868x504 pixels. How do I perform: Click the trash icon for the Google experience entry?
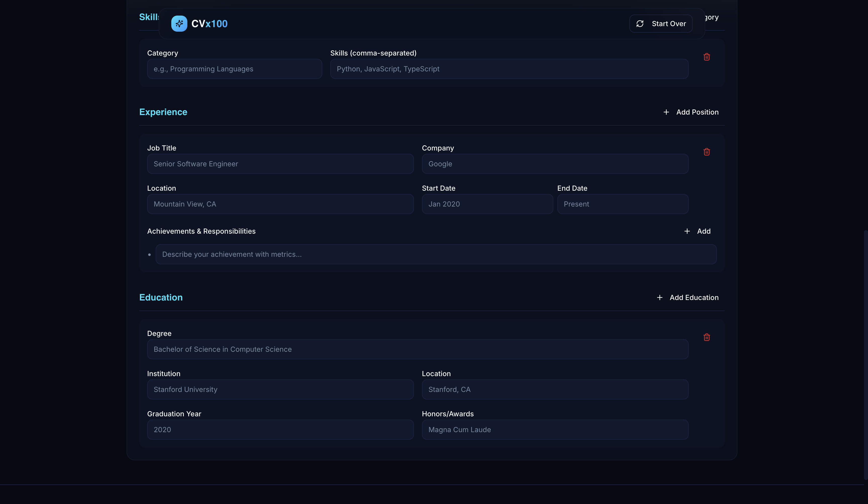click(707, 152)
